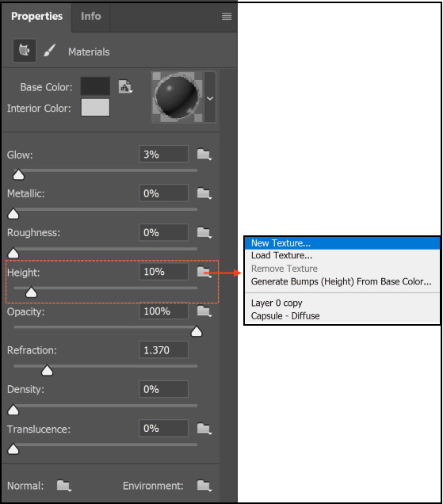Open the Roughness texture folder icon
The image size is (443, 504).
pyautogui.click(x=204, y=232)
